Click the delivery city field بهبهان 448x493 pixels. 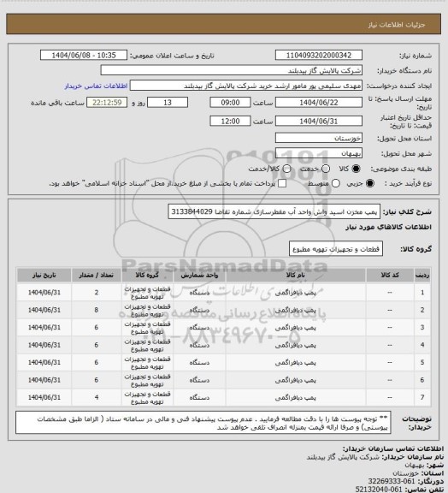coord(319,153)
